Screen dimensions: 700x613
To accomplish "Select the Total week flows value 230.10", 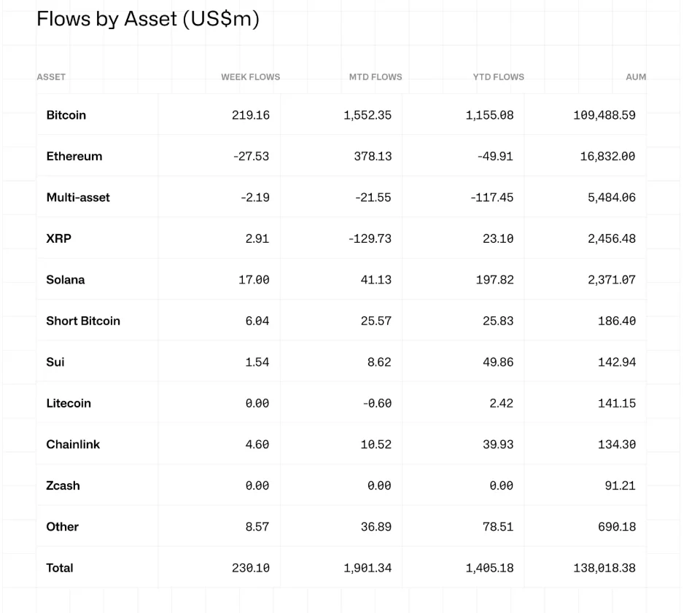I will coord(250,568).
